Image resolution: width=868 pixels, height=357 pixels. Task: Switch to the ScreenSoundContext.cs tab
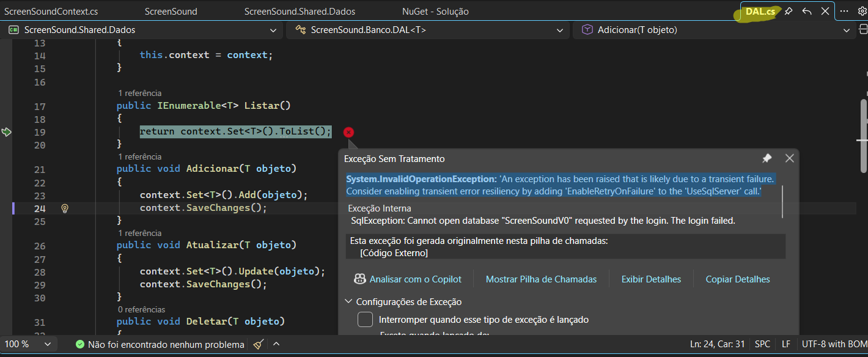pos(51,12)
